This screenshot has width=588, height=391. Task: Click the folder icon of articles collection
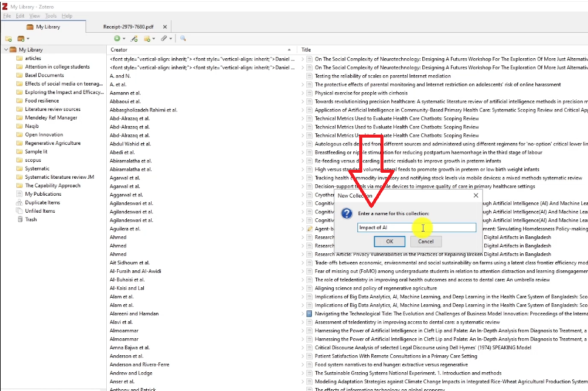click(x=19, y=58)
